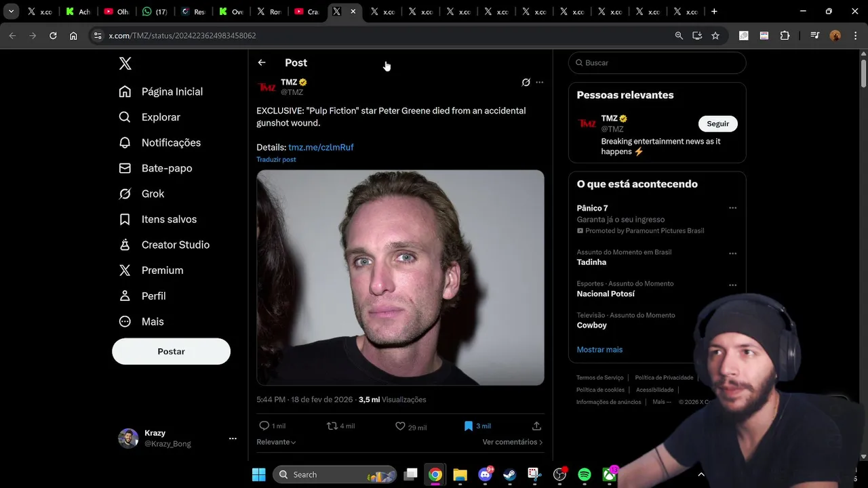Open options for Tadinha trend
The height and width of the screenshot is (488, 868).
coord(732,253)
